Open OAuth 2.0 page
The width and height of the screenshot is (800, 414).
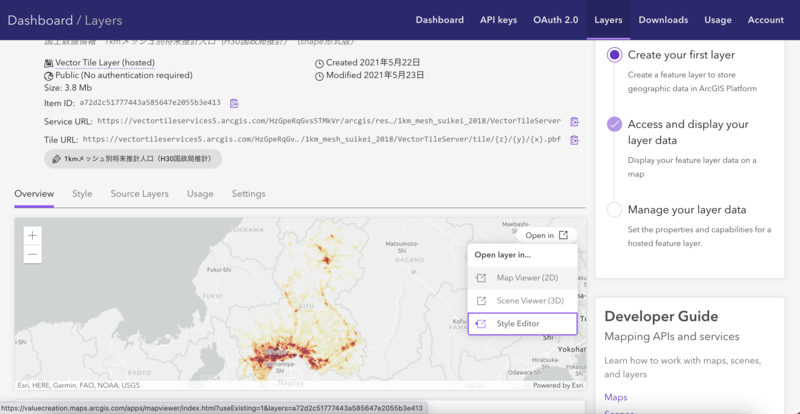tap(556, 20)
